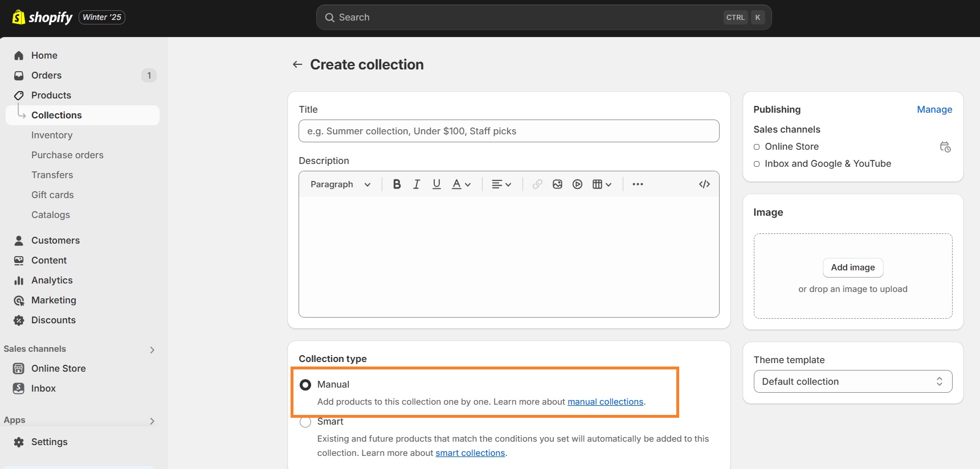Go to Discounts in the sidebar
The width and height of the screenshot is (980, 469).
(53, 320)
